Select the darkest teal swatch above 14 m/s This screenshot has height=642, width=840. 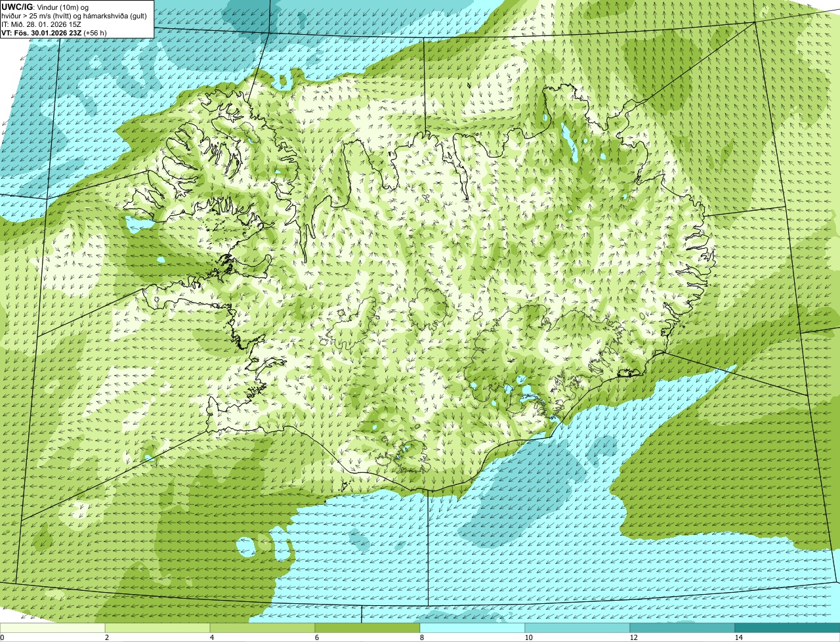[787, 628]
